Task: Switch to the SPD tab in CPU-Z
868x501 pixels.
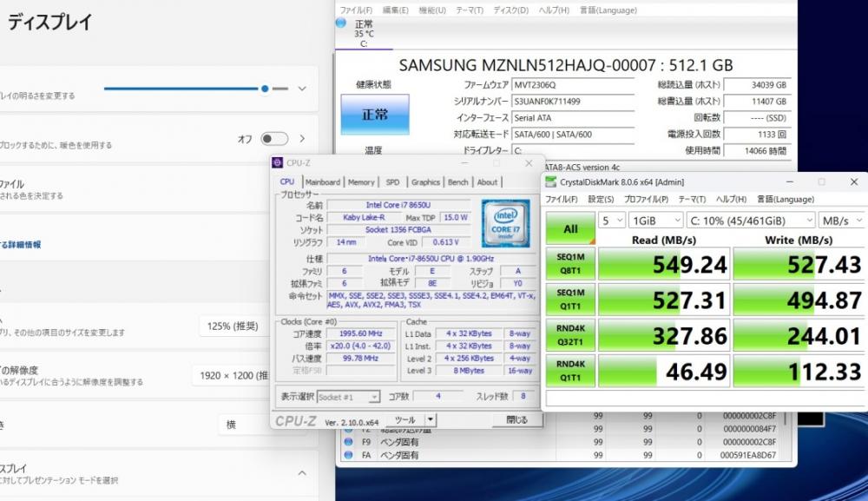Action: coord(392,182)
